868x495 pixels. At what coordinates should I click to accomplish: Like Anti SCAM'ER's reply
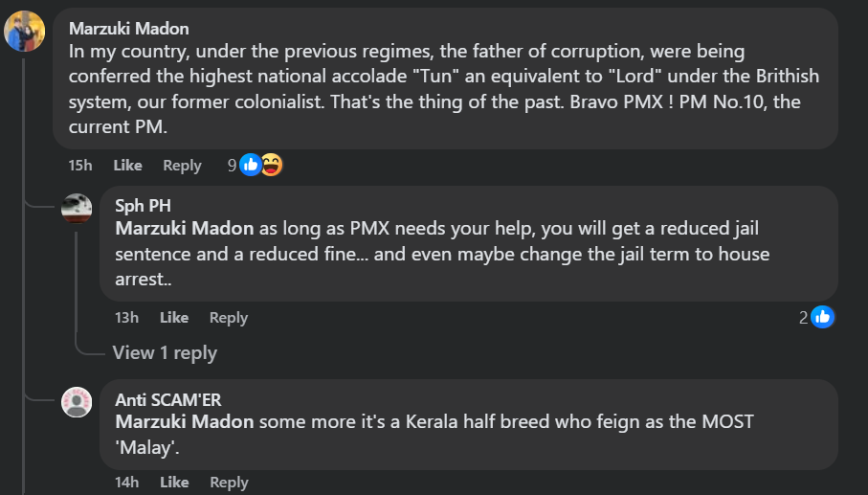point(174,483)
